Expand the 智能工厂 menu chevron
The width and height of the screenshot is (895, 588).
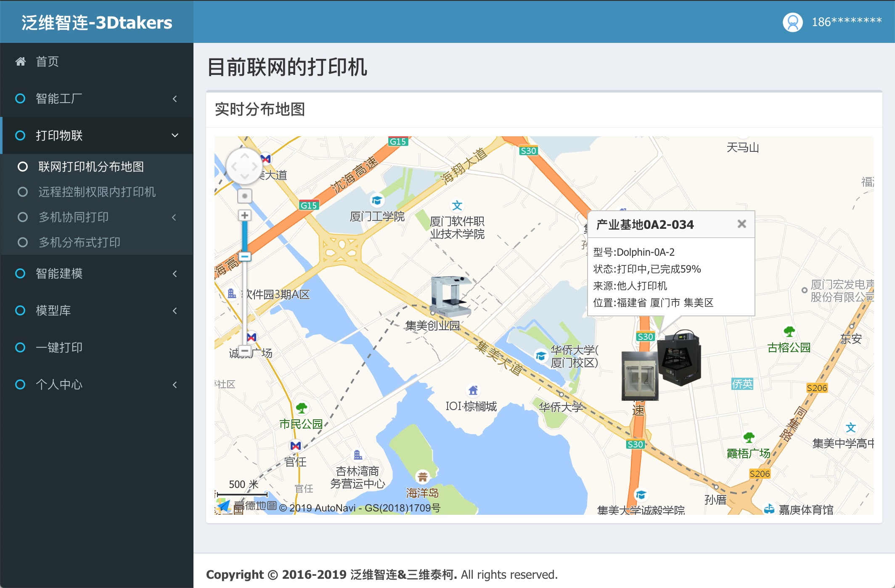[175, 99]
